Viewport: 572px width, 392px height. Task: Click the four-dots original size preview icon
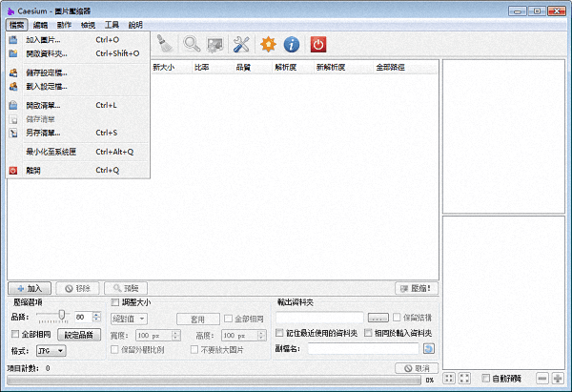click(x=449, y=378)
